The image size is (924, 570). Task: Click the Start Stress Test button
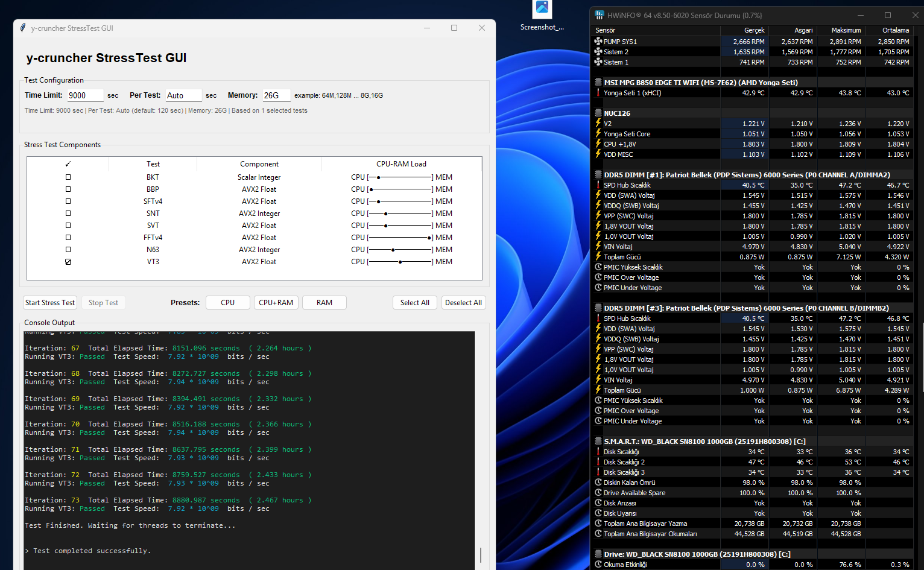point(50,303)
